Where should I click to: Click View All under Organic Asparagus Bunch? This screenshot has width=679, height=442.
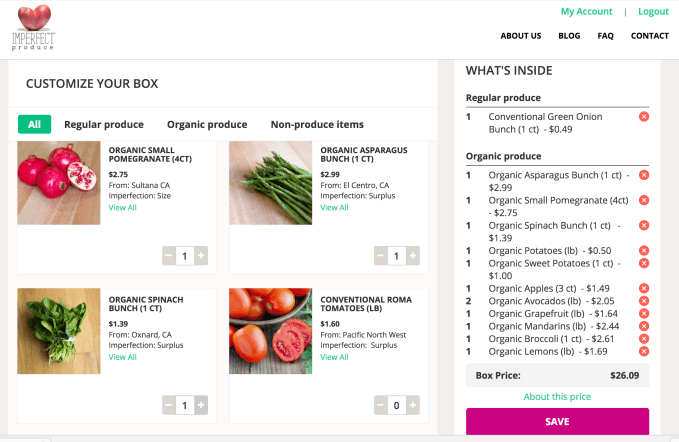(x=334, y=207)
